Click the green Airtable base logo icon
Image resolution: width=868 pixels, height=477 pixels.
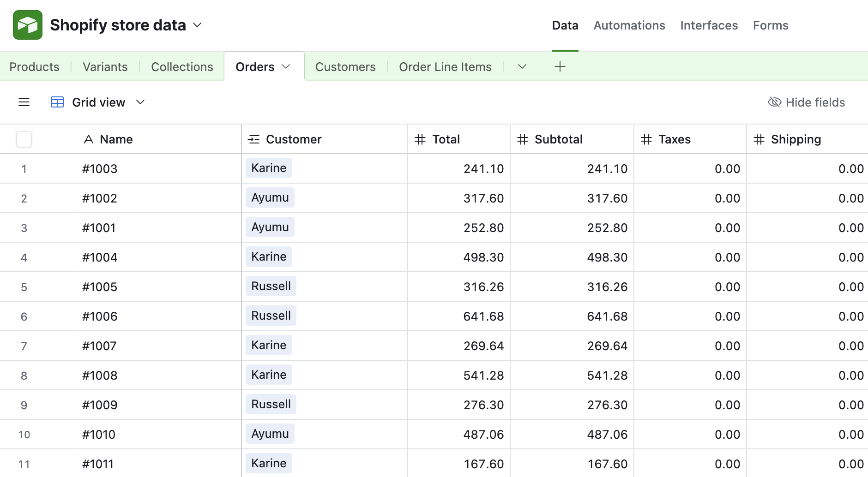(28, 25)
